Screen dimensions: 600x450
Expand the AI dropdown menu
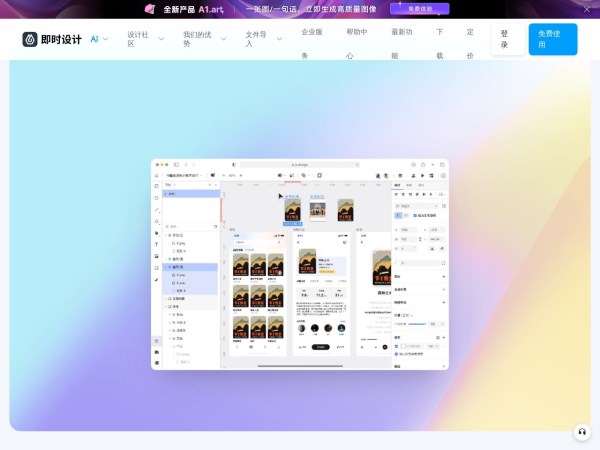tap(99, 39)
